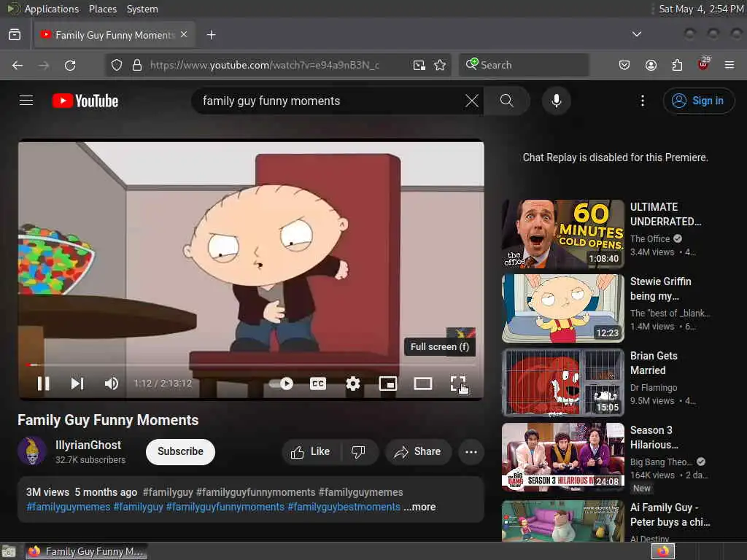The width and height of the screenshot is (747, 560).
Task: Clear the YouTube search query
Action: tap(472, 101)
